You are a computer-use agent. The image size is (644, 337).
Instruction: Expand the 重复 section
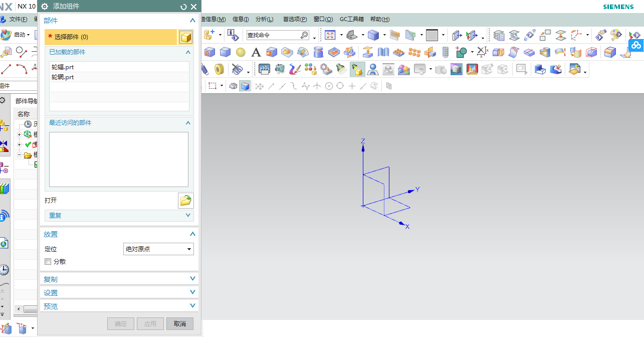pos(119,216)
